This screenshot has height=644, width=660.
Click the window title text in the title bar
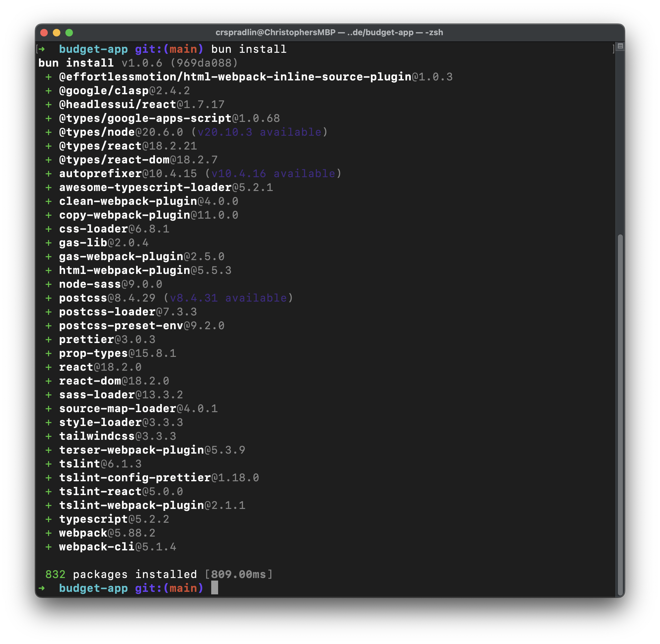tap(329, 32)
